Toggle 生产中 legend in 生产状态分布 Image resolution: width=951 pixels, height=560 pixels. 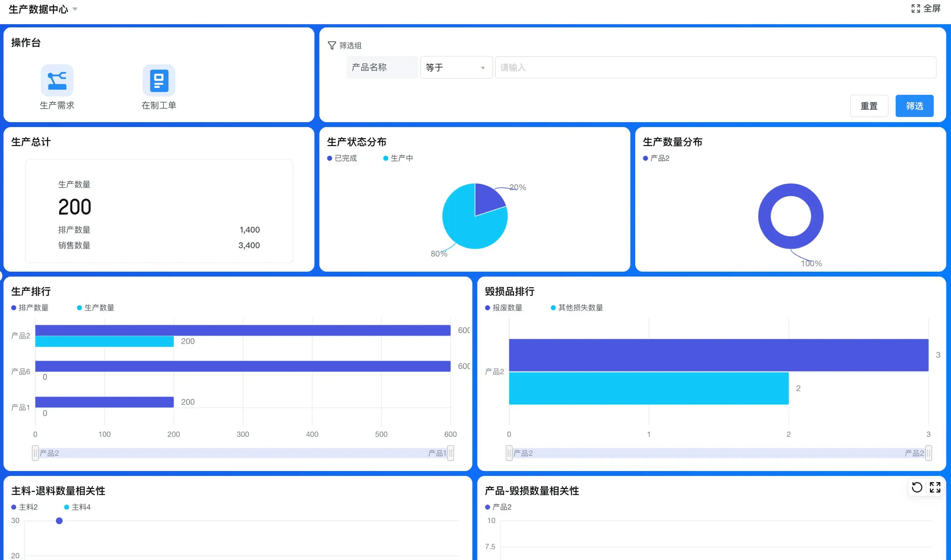398,158
